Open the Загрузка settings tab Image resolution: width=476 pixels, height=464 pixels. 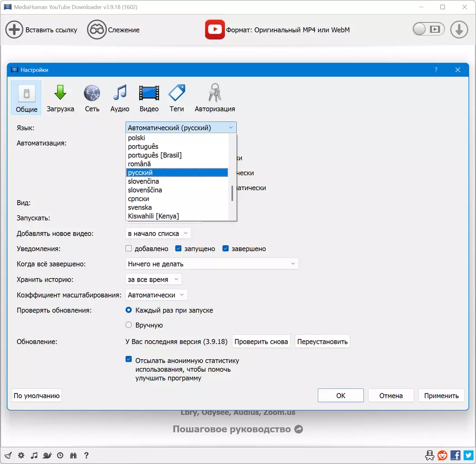[60, 98]
